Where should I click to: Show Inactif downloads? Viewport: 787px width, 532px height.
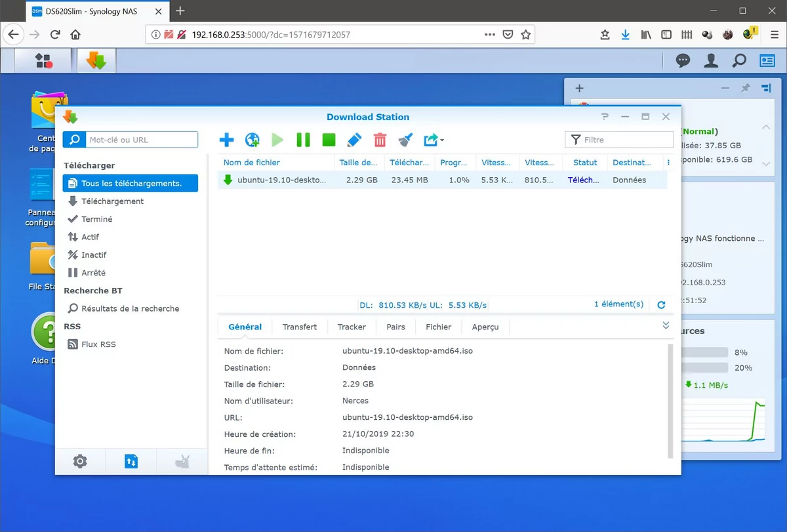coord(131,255)
